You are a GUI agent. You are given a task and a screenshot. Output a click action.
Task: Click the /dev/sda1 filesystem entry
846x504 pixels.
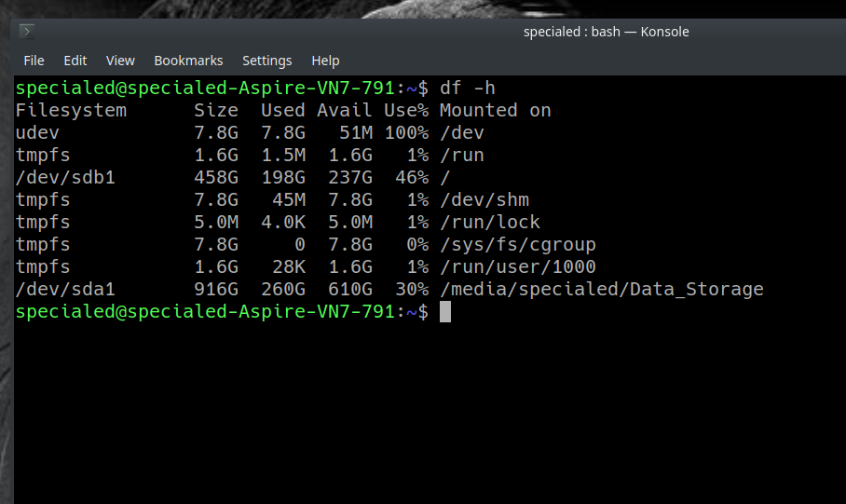[65, 290]
